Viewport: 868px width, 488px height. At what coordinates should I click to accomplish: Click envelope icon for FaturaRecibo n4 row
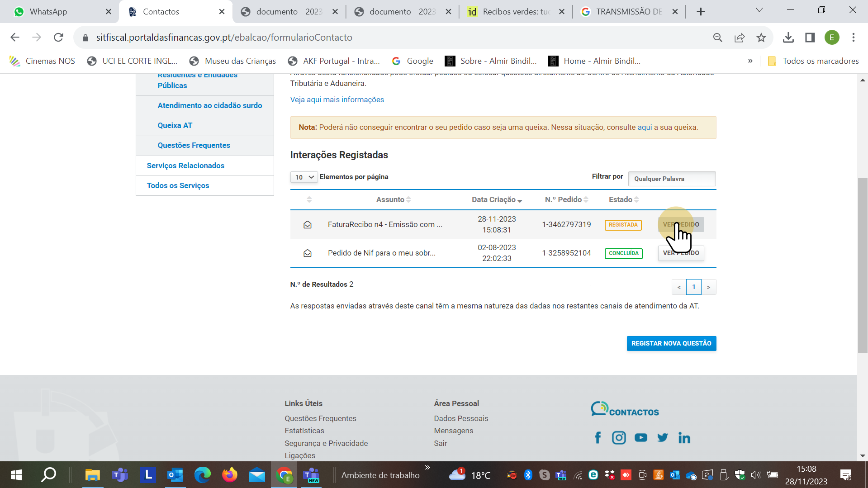click(308, 225)
